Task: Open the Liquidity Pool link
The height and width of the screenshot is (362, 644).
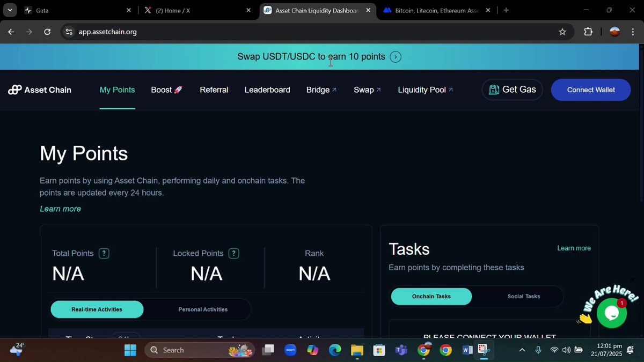Action: 426,90
